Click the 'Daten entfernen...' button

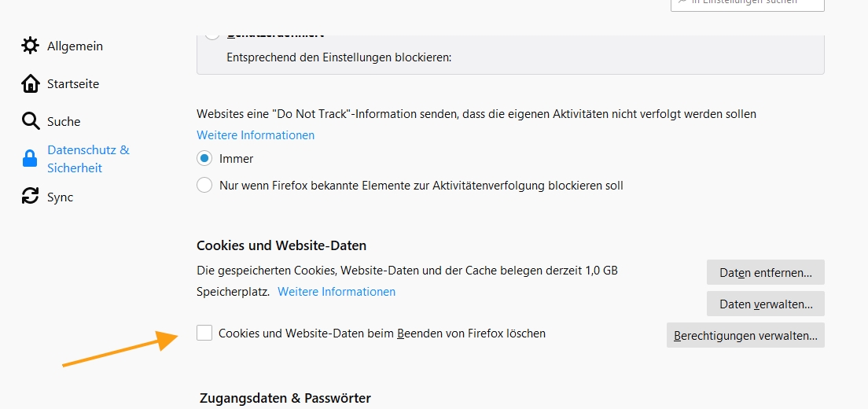(x=765, y=272)
